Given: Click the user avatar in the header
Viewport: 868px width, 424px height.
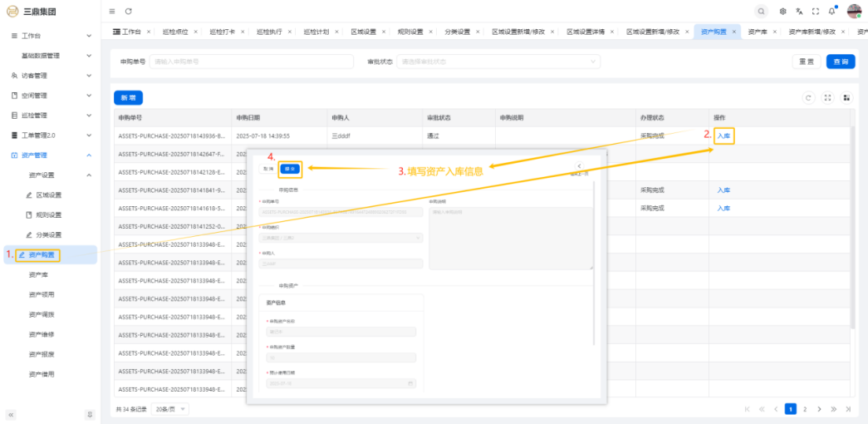Looking at the screenshot, I should coord(854,11).
